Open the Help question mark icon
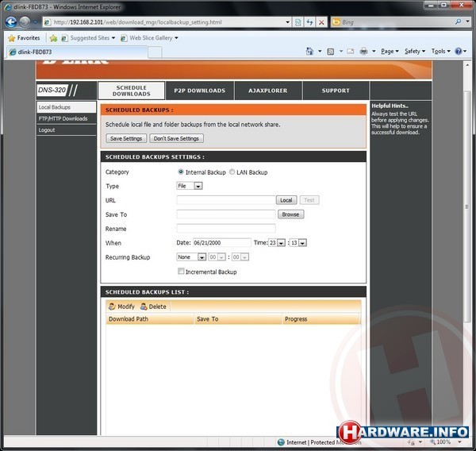The image size is (476, 451). (x=458, y=51)
